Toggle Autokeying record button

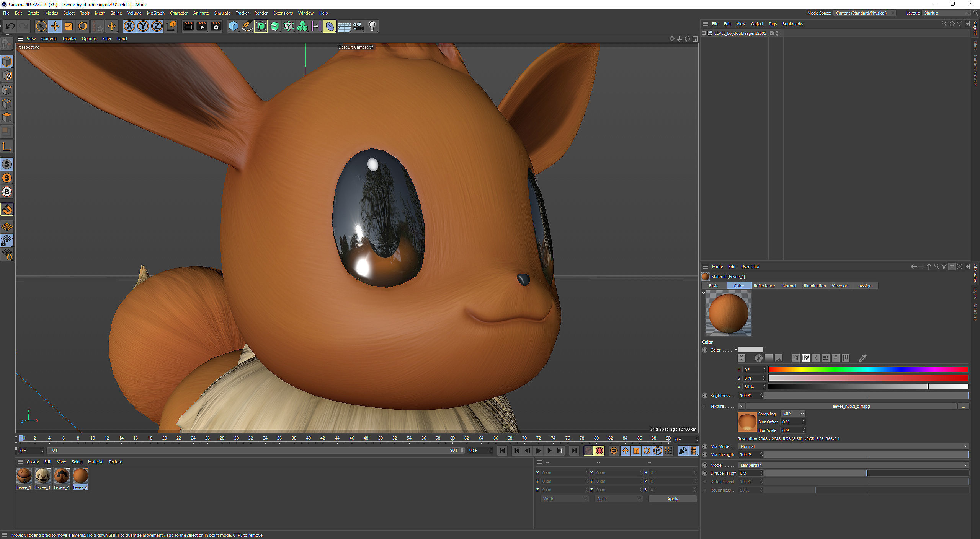click(x=599, y=451)
